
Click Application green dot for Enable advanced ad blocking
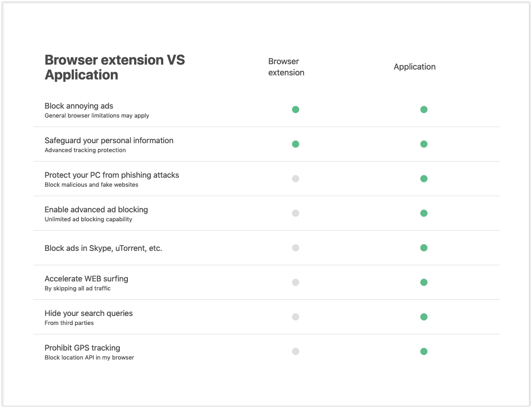pyautogui.click(x=423, y=213)
